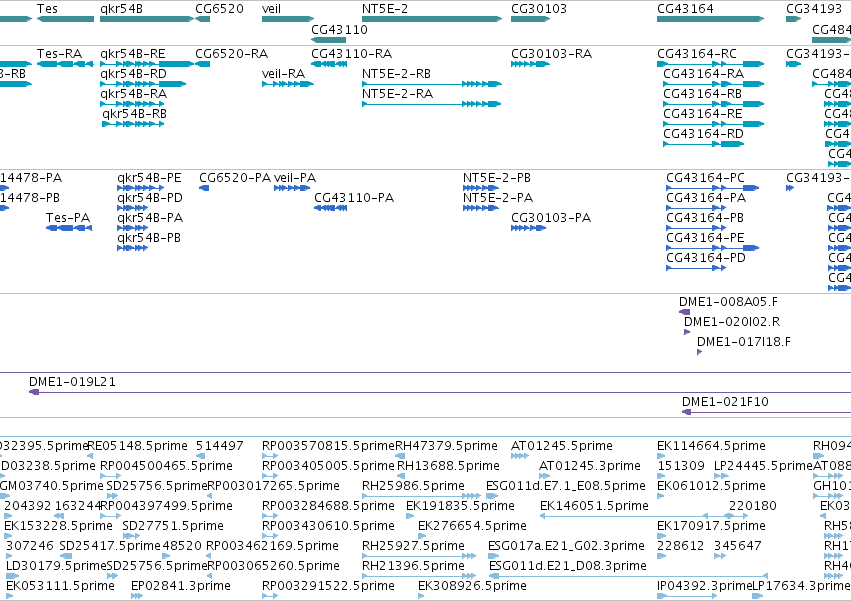Select the teal gene bar under qkr54B
The width and height of the screenshot is (851, 601).
[147, 19]
